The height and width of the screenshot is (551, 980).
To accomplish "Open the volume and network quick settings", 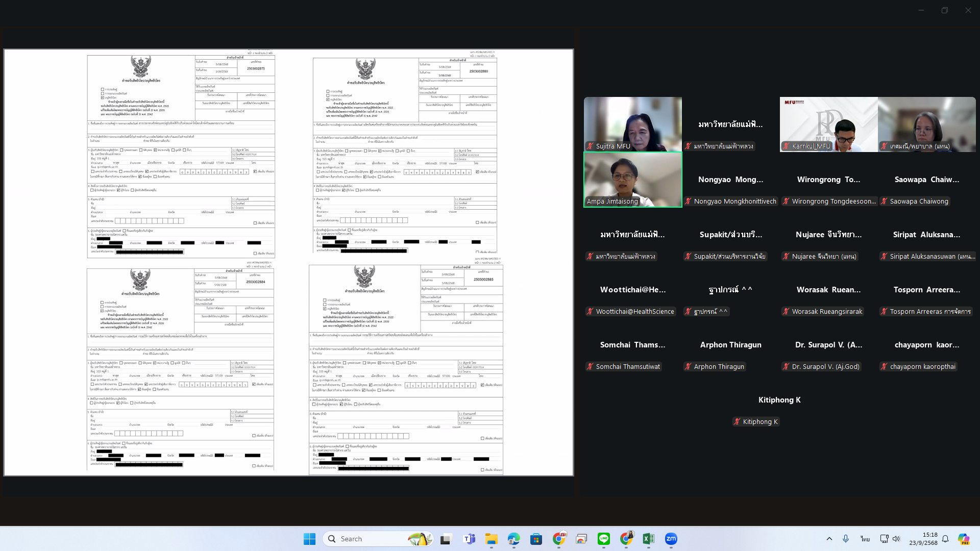I will tap(890, 539).
